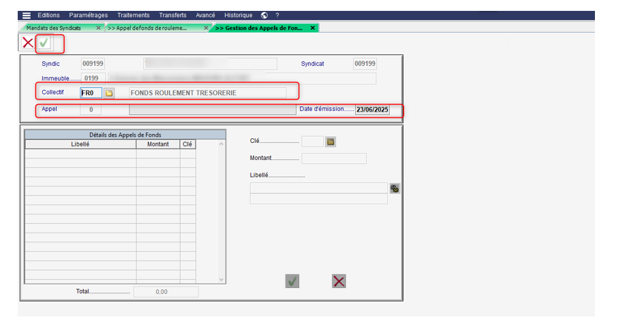644x328 pixels.
Task: Close the Appel de fonds de roulement tab
Action: pyautogui.click(x=206, y=28)
